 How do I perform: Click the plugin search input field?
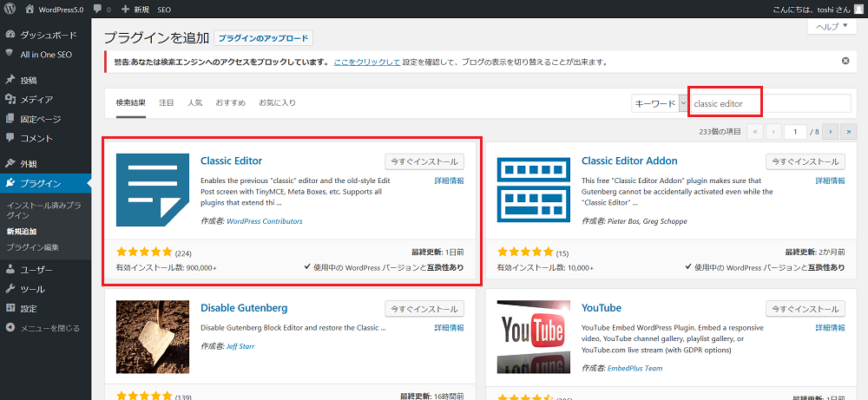coord(770,103)
